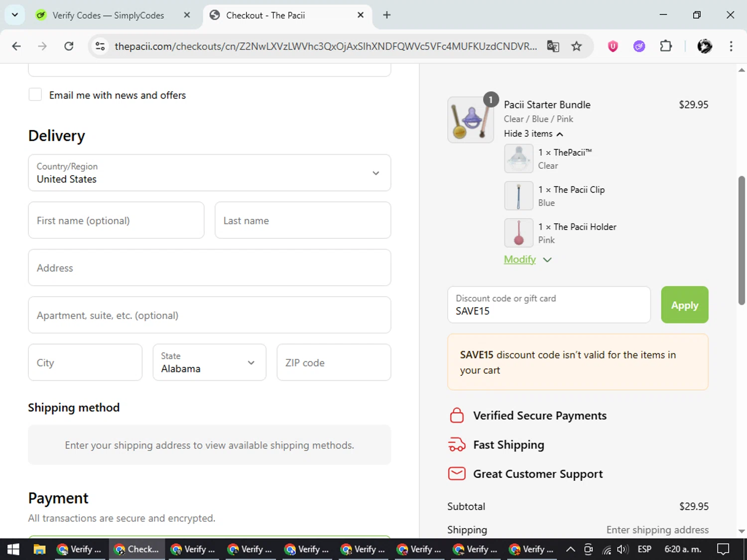Click The Pacii Holder Pink thumbnail
This screenshot has height=560, width=747.
[518, 233]
